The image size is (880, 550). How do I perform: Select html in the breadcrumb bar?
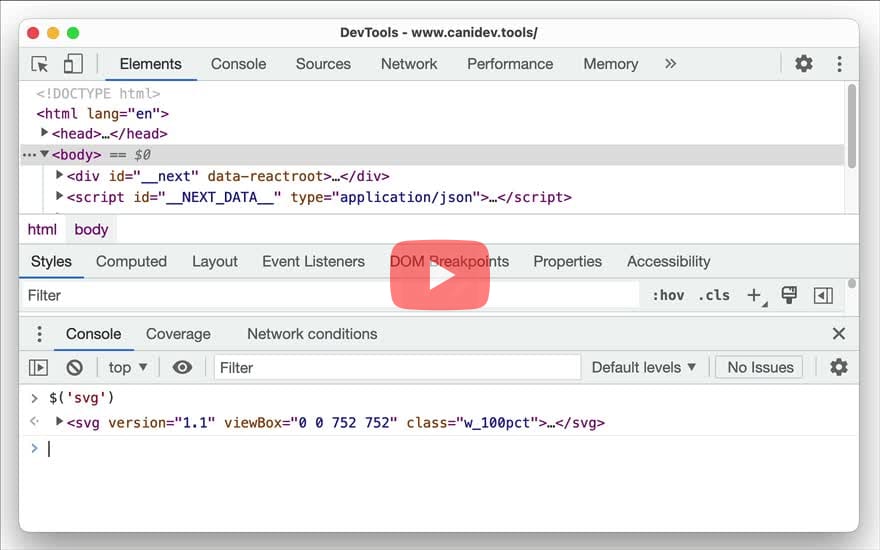(42, 230)
